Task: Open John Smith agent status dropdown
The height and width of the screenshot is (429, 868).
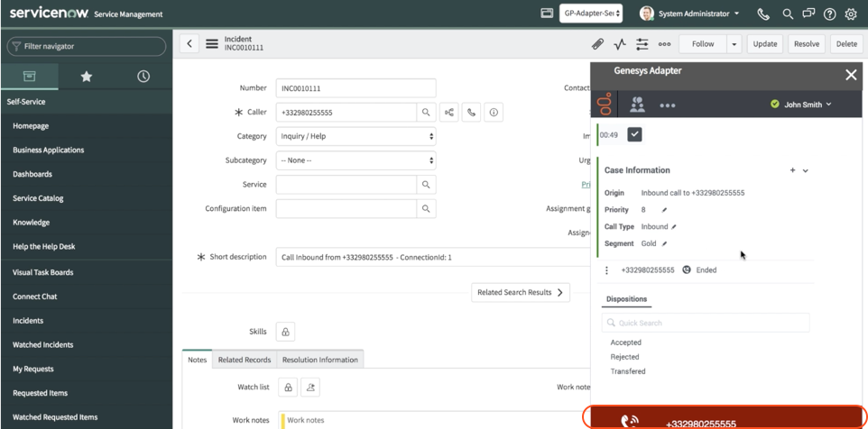Action: click(801, 105)
